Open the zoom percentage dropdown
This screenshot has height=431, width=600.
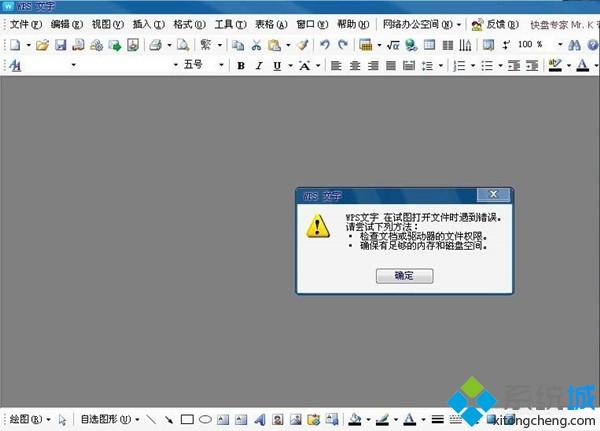coord(560,45)
